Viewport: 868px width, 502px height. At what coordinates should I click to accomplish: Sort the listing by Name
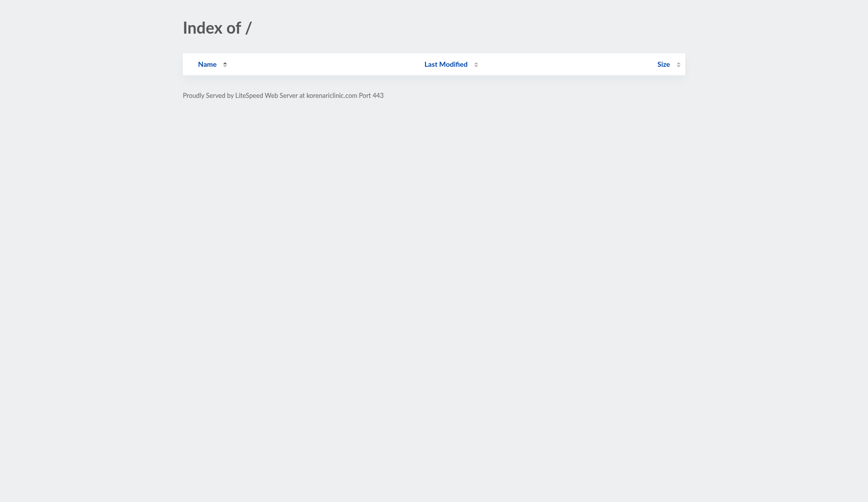click(x=207, y=64)
